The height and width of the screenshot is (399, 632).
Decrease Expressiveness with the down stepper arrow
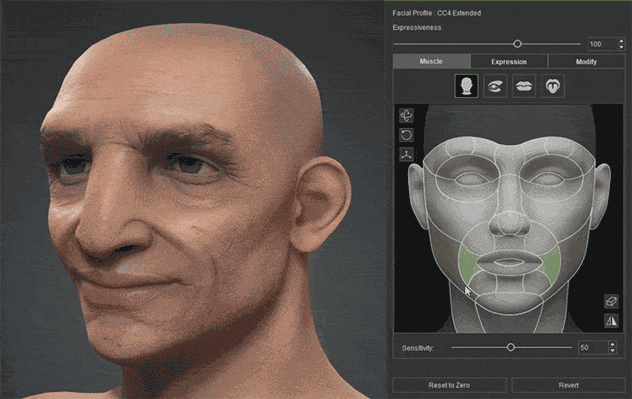click(621, 47)
